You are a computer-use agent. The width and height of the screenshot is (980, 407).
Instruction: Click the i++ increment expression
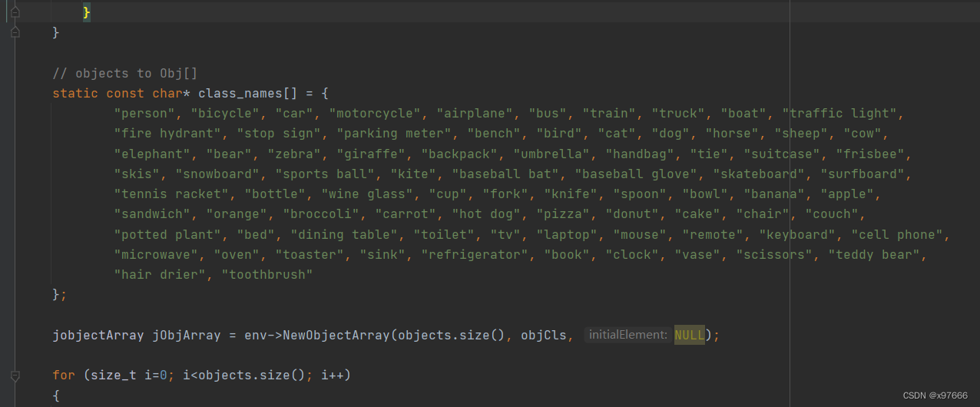coord(333,376)
